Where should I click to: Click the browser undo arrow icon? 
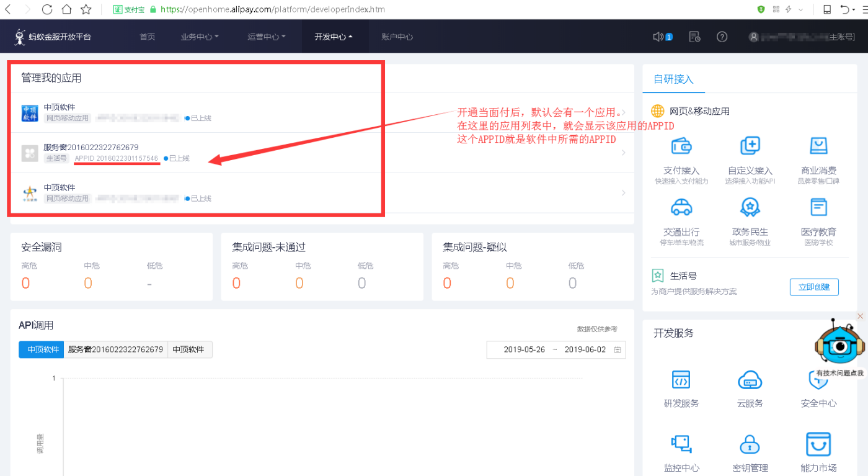click(x=845, y=9)
